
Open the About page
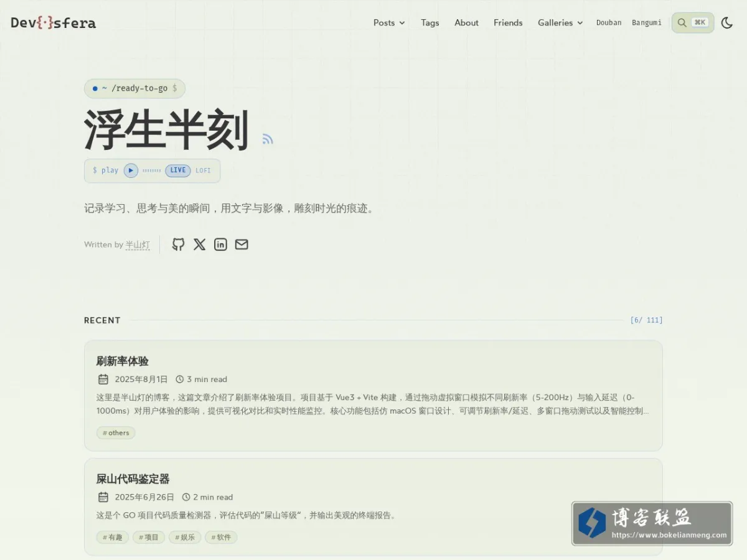coord(466,22)
